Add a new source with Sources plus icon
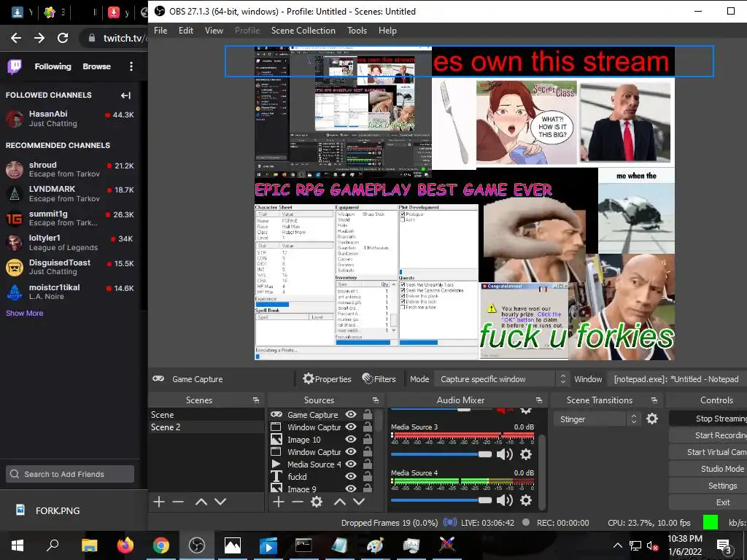This screenshot has height=560, width=747. (279, 502)
